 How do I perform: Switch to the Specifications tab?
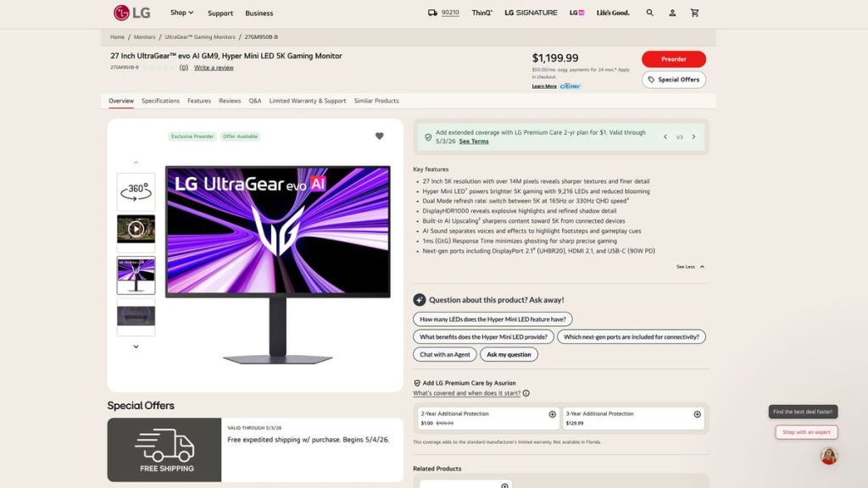tap(160, 101)
